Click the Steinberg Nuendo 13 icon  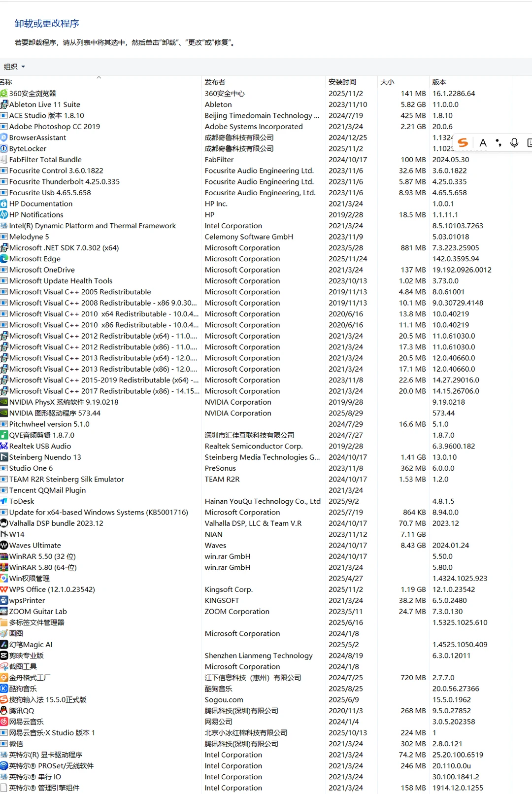(x=4, y=457)
